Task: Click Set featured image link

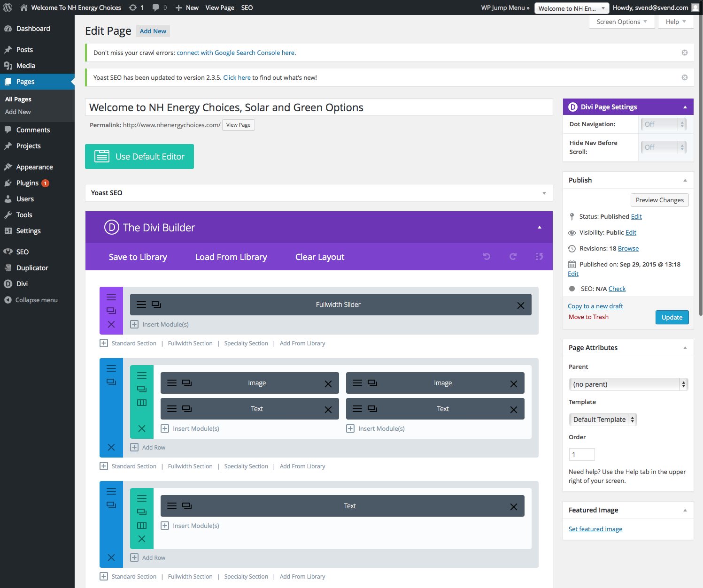Action: tap(595, 529)
